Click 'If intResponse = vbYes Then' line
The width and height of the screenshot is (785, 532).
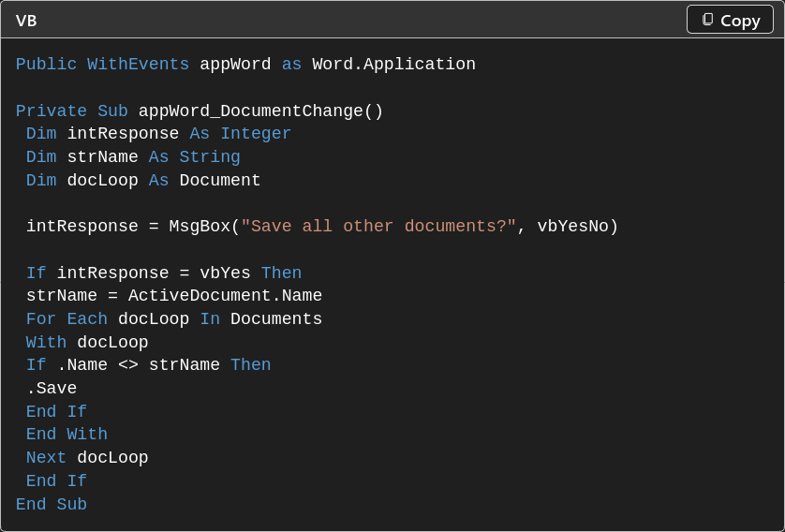164,273
